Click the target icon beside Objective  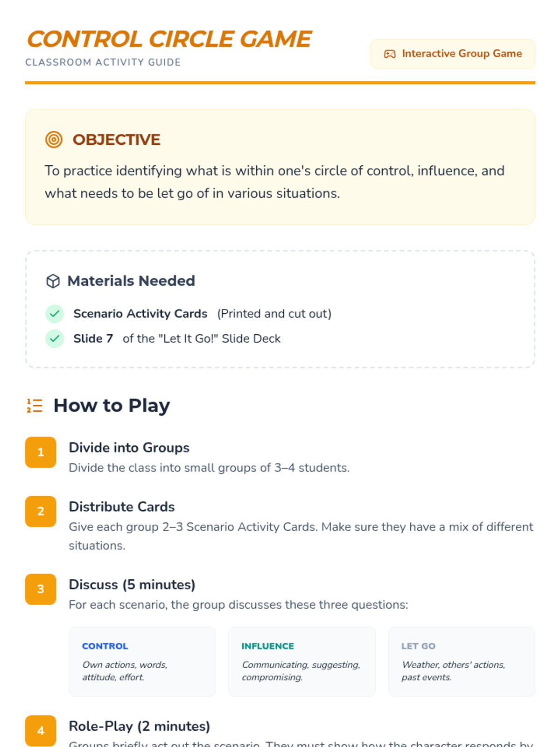pos(54,140)
